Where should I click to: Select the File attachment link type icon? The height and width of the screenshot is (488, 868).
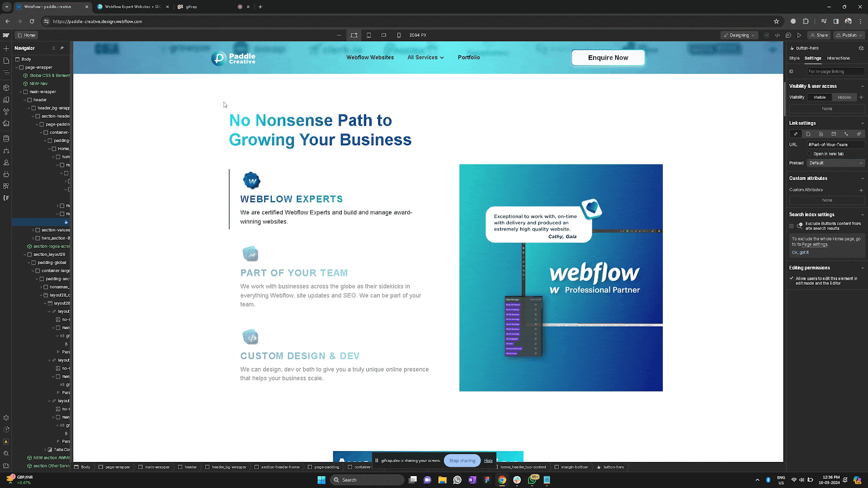pos(859,134)
